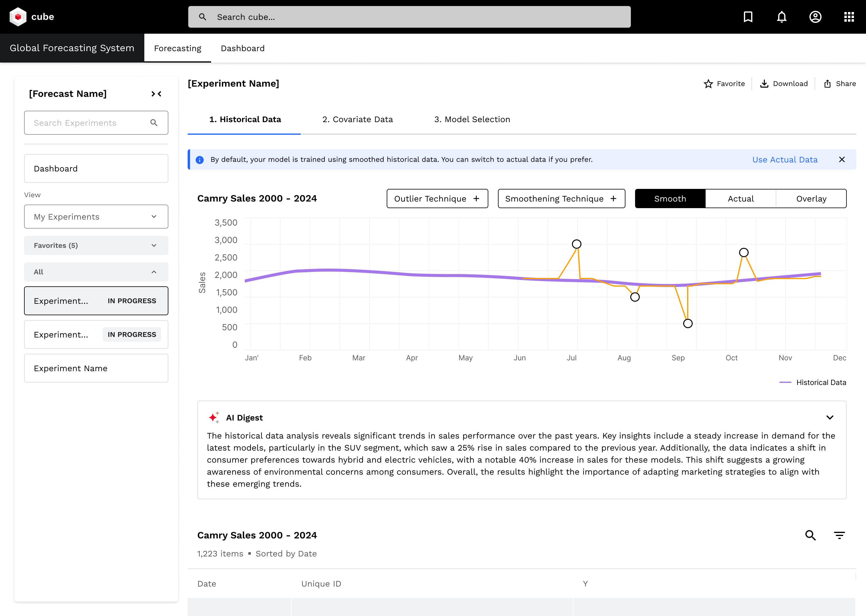Open the notifications bell

[782, 17]
